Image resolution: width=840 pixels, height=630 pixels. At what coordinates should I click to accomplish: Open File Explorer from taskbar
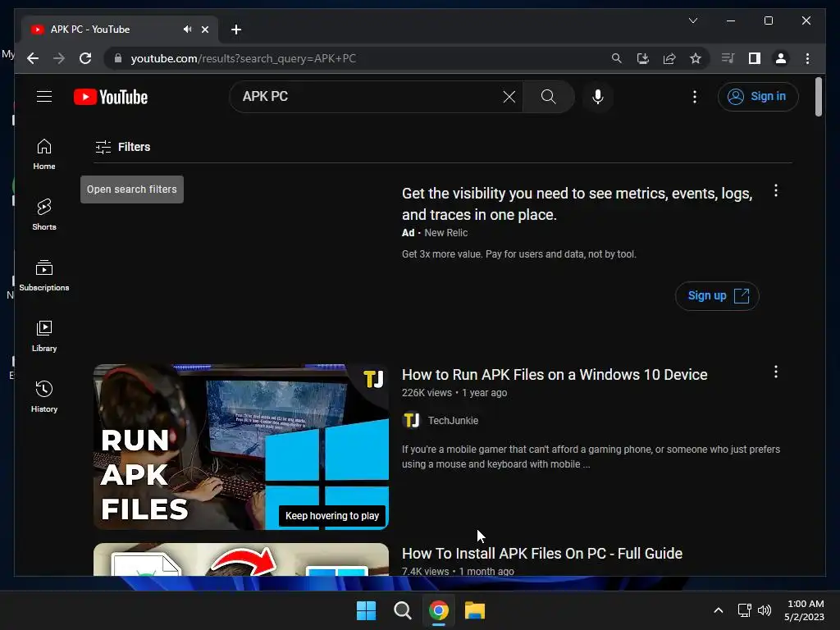click(x=475, y=610)
